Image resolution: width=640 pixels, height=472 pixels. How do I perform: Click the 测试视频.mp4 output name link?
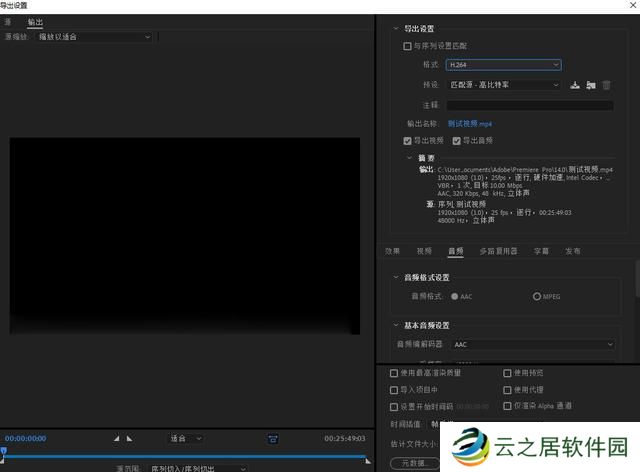[x=470, y=123]
